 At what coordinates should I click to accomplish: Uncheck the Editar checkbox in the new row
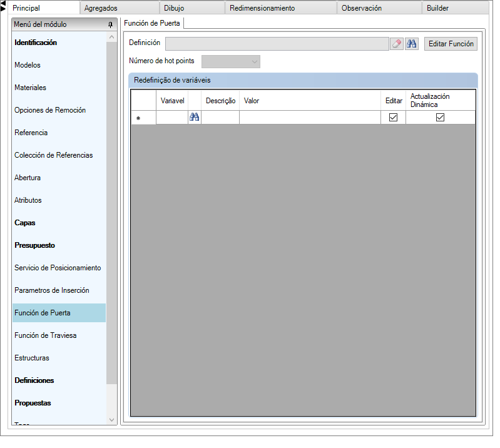(x=393, y=118)
